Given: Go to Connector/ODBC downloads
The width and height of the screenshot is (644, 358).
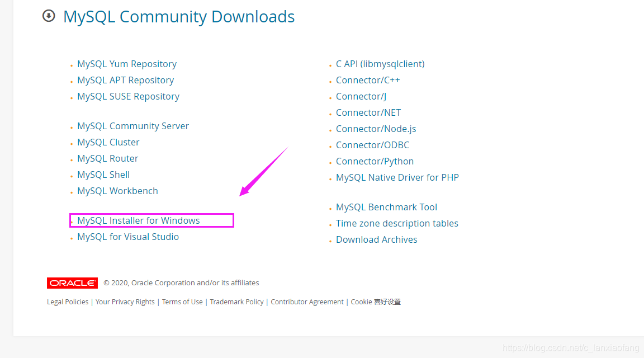Looking at the screenshot, I should tap(372, 145).
